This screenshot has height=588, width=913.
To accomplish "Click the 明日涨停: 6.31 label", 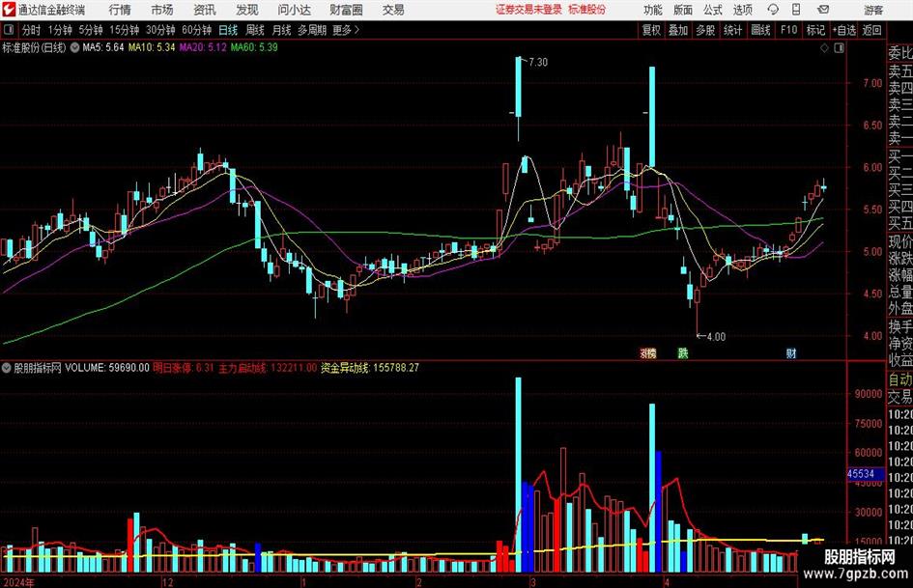I will coord(184,368).
